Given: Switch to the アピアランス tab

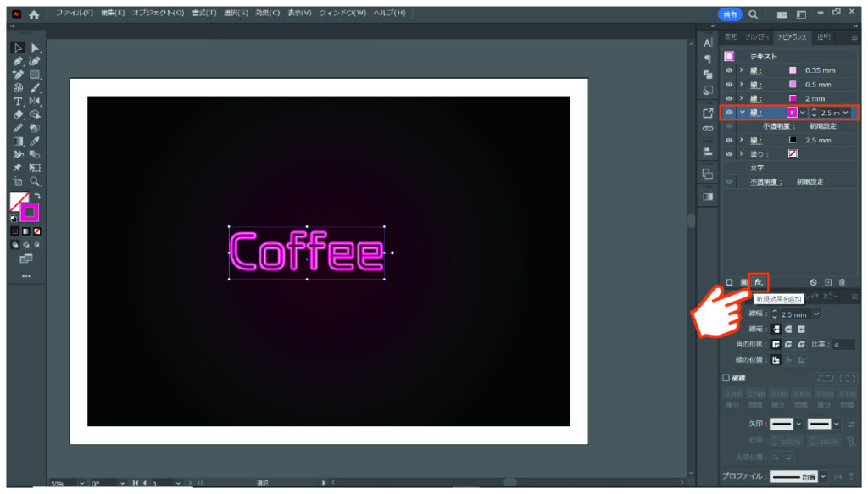Looking at the screenshot, I should (792, 37).
